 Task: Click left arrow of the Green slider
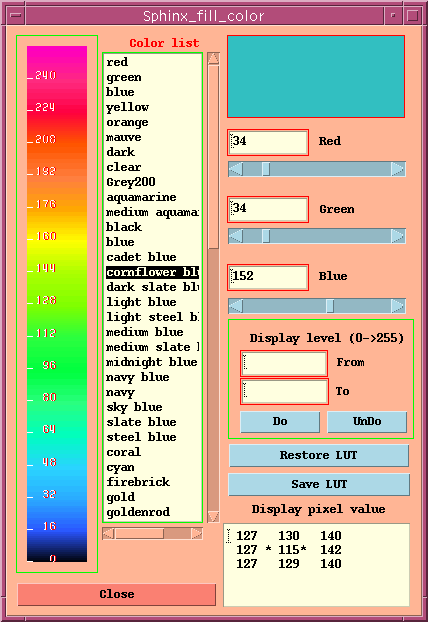pyautogui.click(x=236, y=236)
